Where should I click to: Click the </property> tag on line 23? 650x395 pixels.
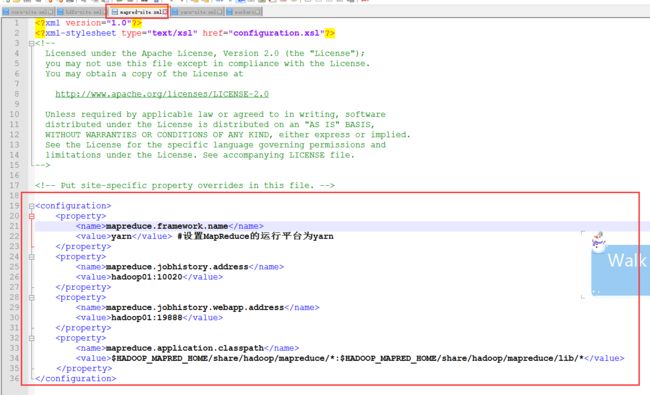83,246
